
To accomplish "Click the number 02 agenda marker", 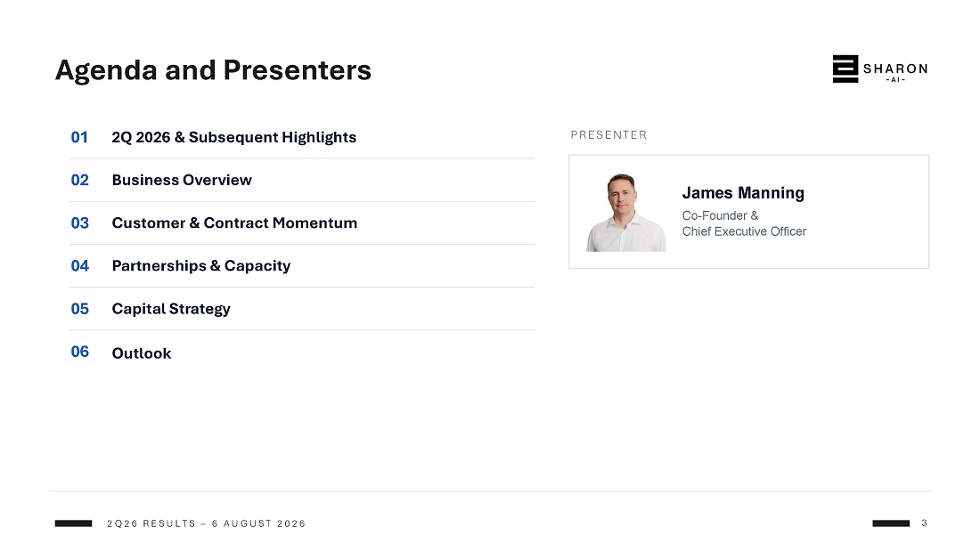I will pyautogui.click(x=80, y=180).
